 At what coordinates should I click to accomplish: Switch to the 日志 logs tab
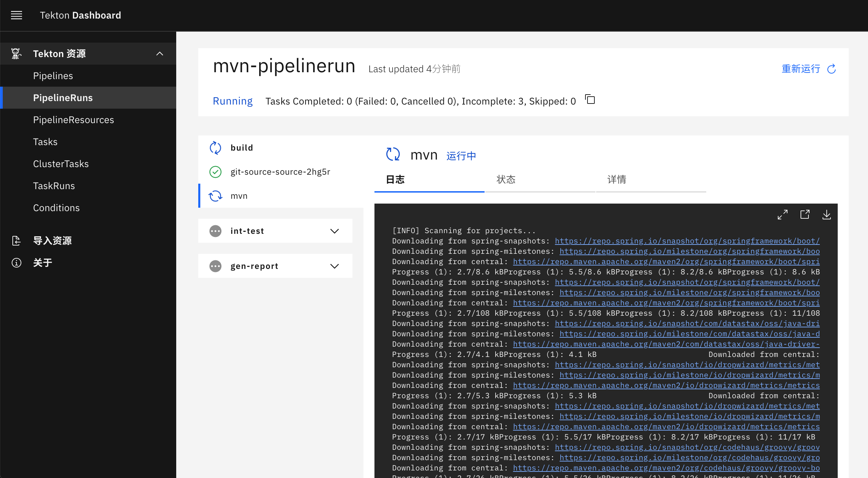(430, 180)
